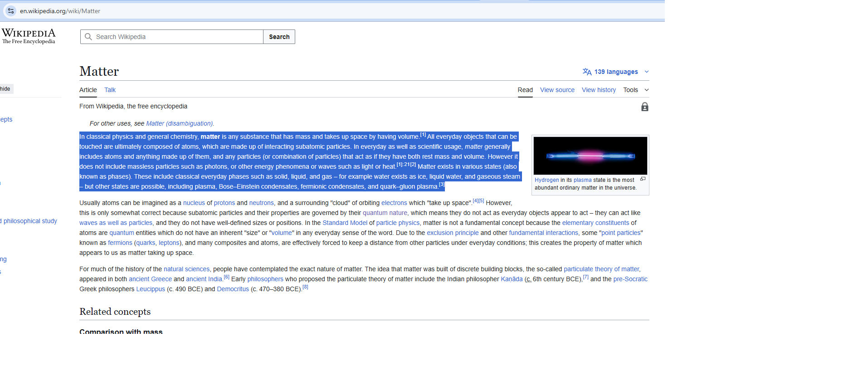Viewport: 868px width, 376px height.
Task: Switch to the Talk tab
Action: tap(110, 90)
